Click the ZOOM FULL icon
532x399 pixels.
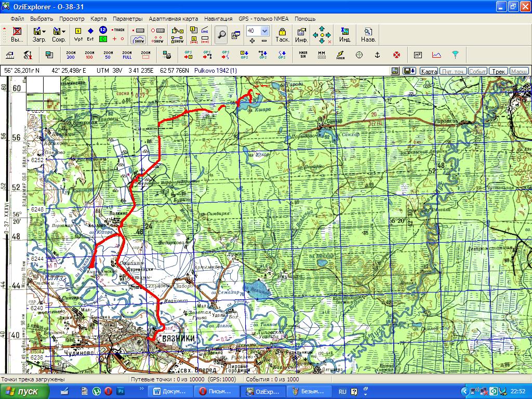(x=127, y=55)
